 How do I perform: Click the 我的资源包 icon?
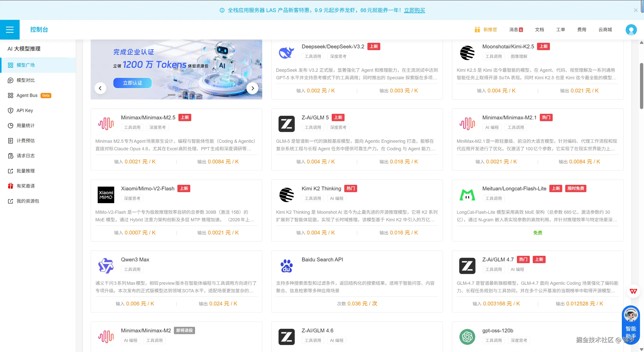(x=11, y=201)
